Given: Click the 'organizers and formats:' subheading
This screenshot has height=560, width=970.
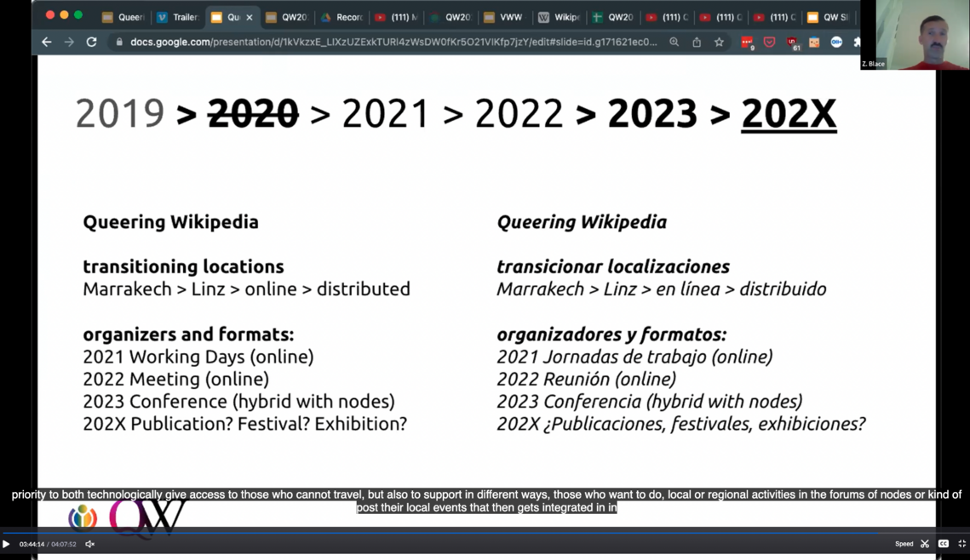Looking at the screenshot, I should click(188, 334).
